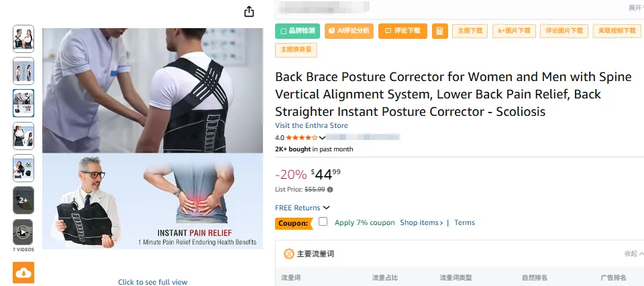This screenshot has height=286, width=644.
Task: Click the List Price info icon
Action: (330, 190)
